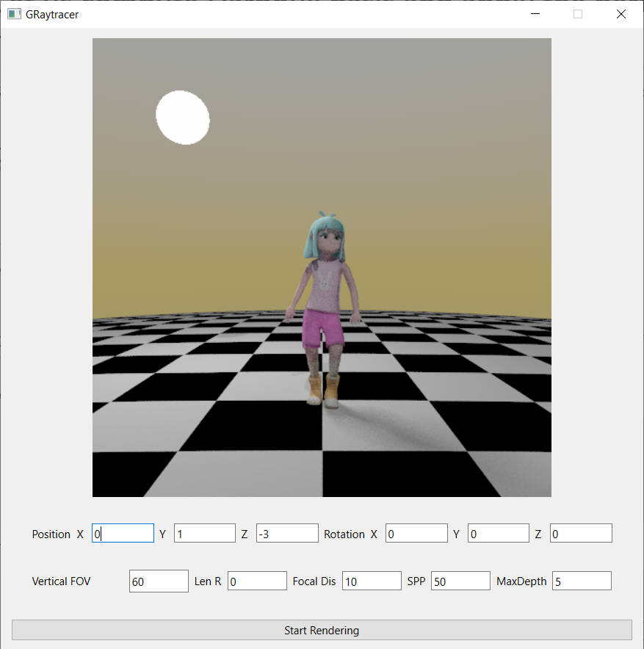Select the Rotation Y input field
The width and height of the screenshot is (644, 649).
pos(498,534)
